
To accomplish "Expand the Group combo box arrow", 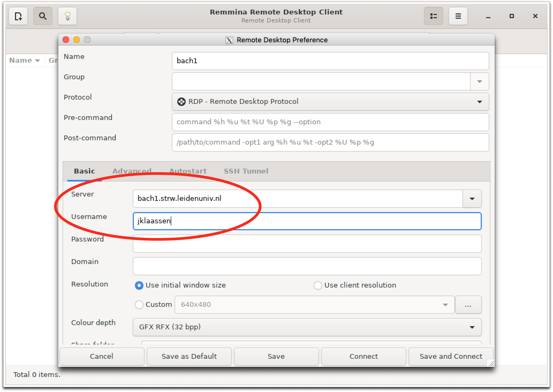I will click(x=479, y=81).
